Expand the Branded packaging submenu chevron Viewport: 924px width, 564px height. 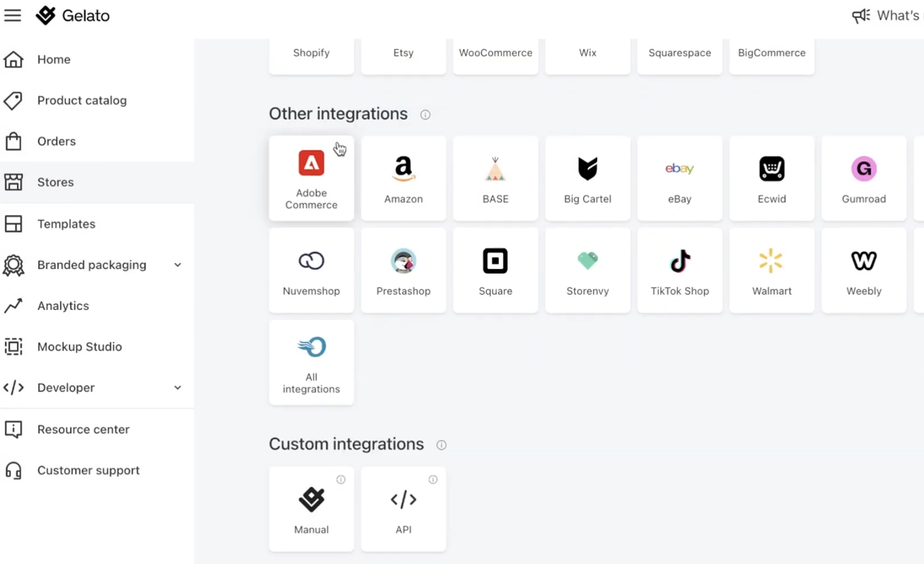(178, 265)
